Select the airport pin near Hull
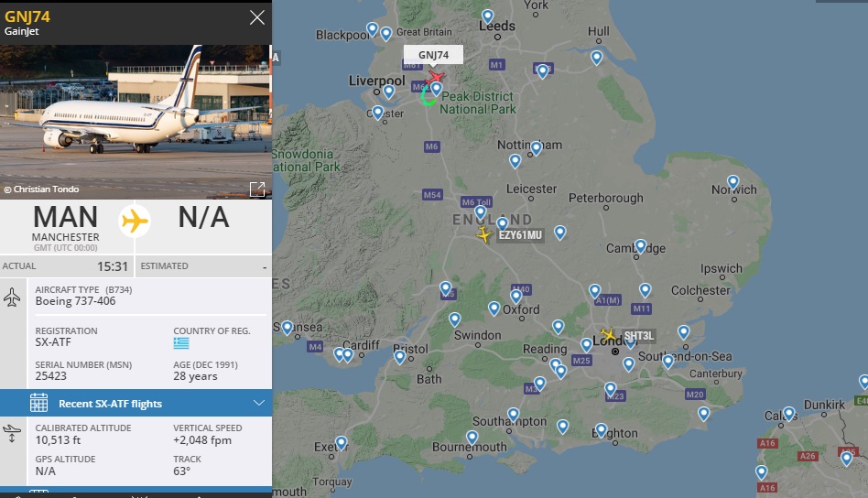Screen dimensions: 868x498 596,57
